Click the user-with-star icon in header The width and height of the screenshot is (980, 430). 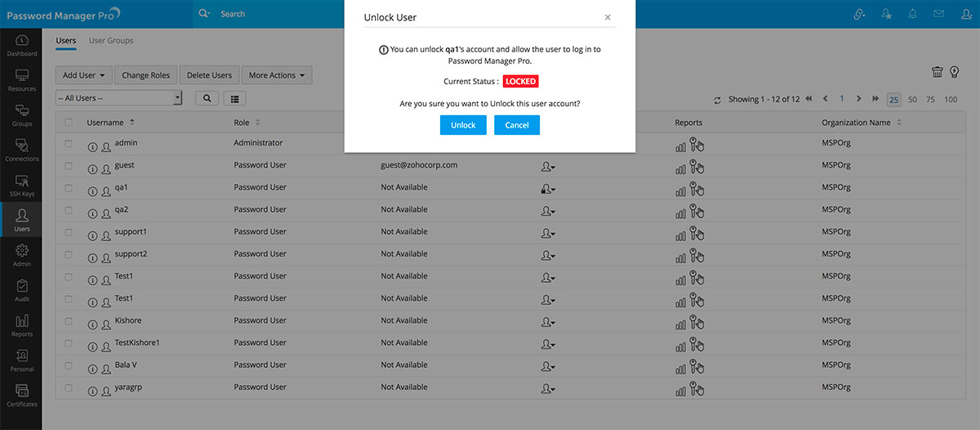coord(886,14)
